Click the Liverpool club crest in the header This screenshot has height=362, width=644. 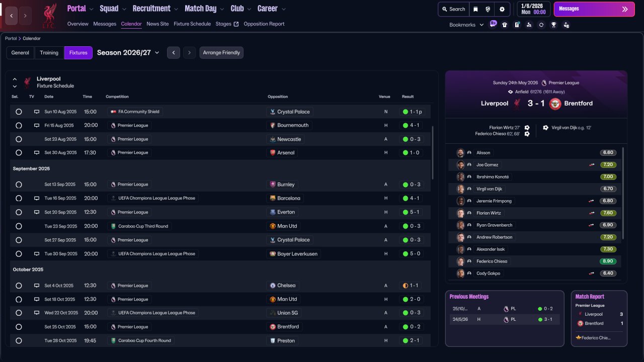pyautogui.click(x=49, y=15)
